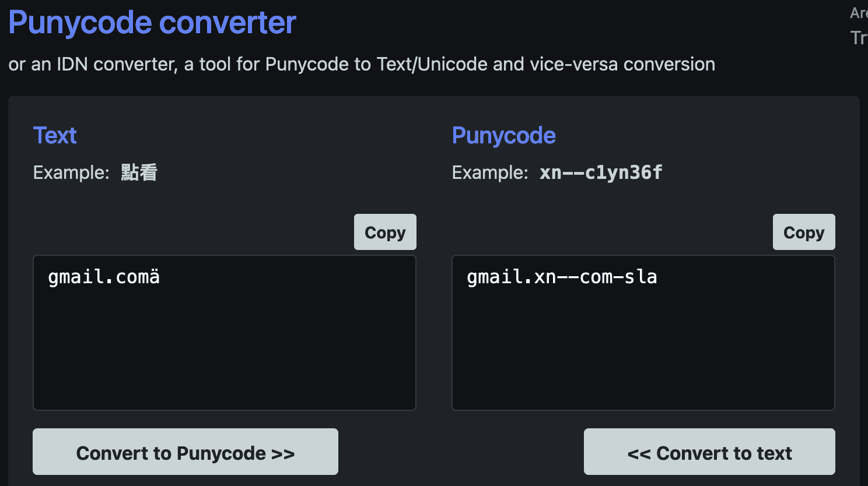Screen dimensions: 868x486
Task: Click the Example label under Punycode heading
Action: click(490, 172)
